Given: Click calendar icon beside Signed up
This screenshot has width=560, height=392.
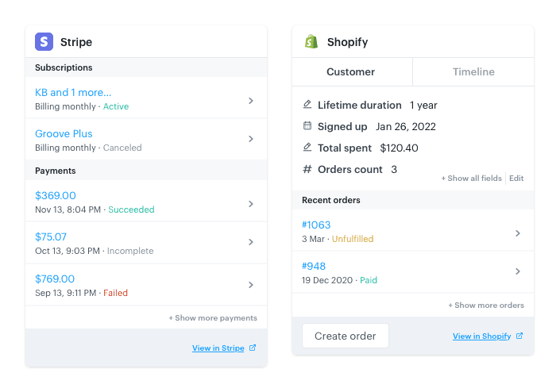Looking at the screenshot, I should (307, 126).
